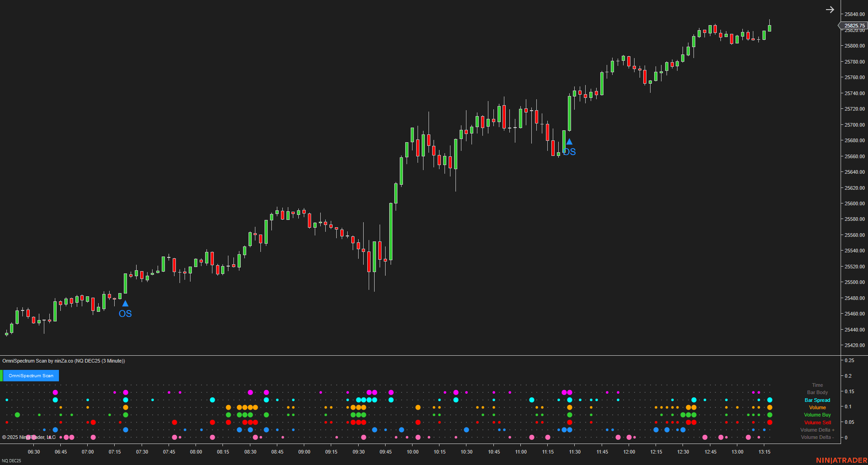The width and height of the screenshot is (868, 465).
Task: Click the green strip beside OmniSpectrum Scan
Action: point(1,376)
